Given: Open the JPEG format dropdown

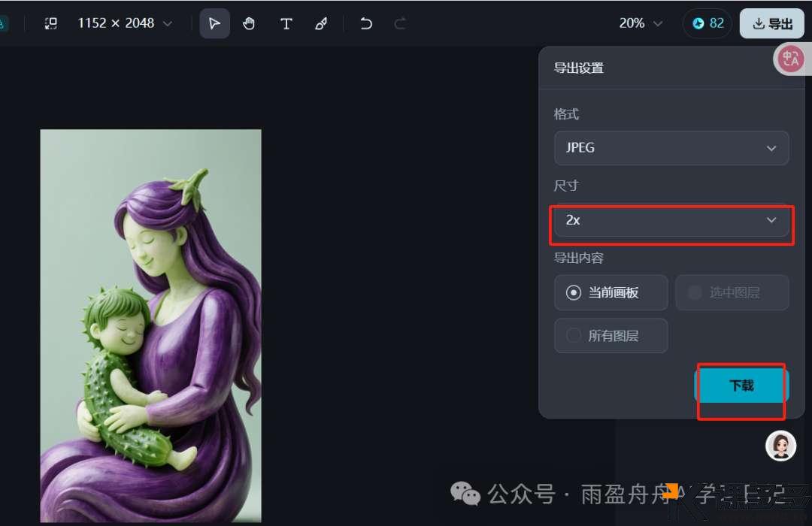Looking at the screenshot, I should click(x=671, y=148).
